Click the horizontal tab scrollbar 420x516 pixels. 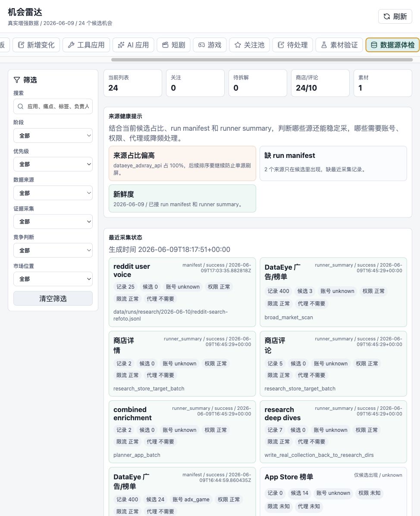[262, 60]
